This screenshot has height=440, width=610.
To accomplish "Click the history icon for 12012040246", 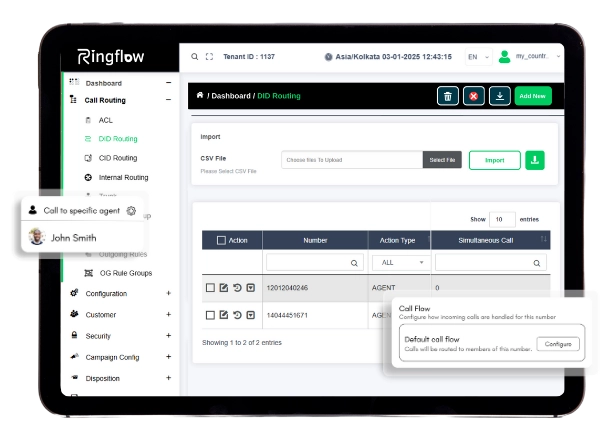I will 237,288.
